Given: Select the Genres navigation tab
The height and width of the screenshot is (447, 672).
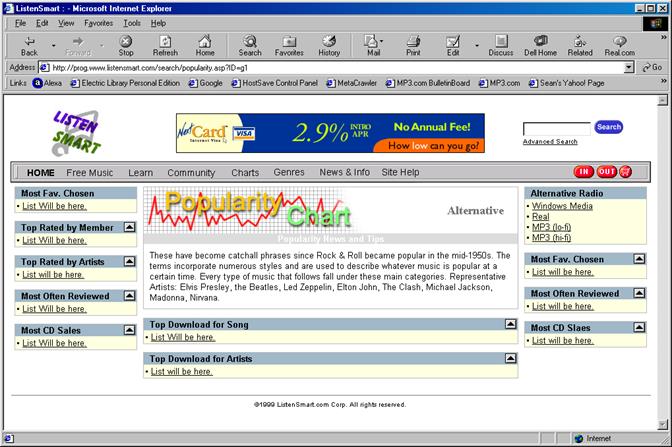Looking at the screenshot, I should coord(289,172).
